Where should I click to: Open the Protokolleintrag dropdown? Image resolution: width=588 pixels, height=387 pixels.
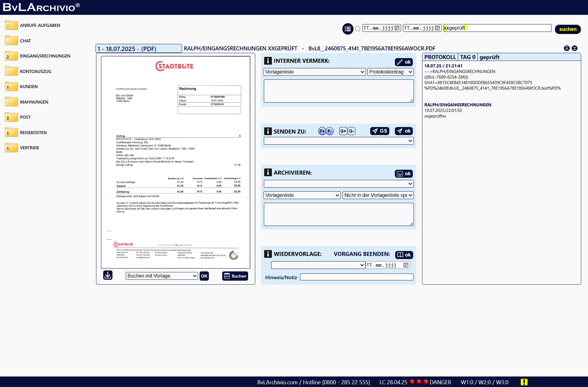tap(390, 72)
